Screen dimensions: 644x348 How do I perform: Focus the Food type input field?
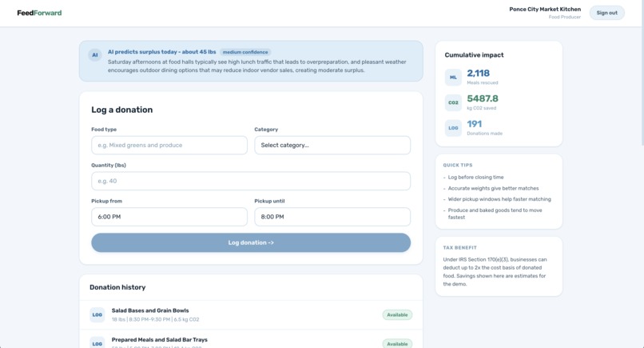[169, 146]
